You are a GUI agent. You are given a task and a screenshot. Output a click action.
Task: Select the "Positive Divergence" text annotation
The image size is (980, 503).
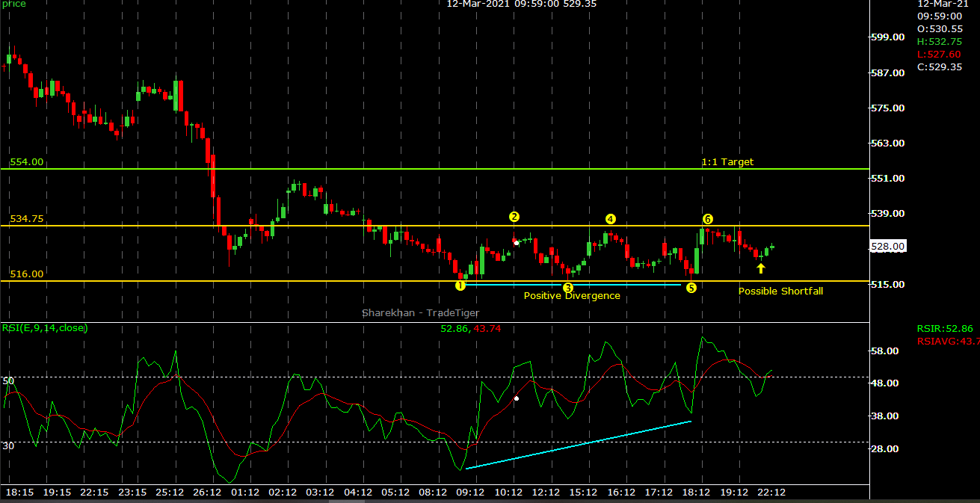coord(572,296)
